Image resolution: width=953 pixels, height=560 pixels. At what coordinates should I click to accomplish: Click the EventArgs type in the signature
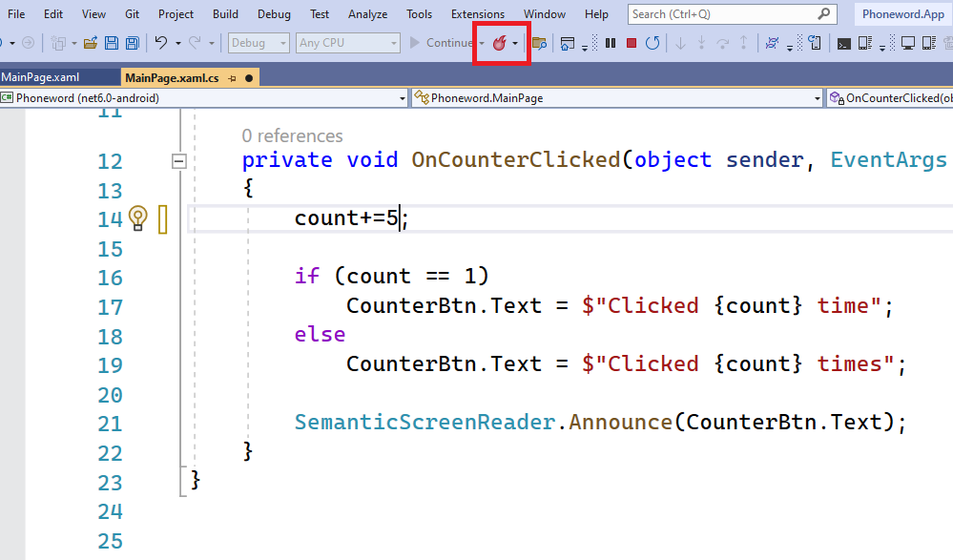coord(888,159)
